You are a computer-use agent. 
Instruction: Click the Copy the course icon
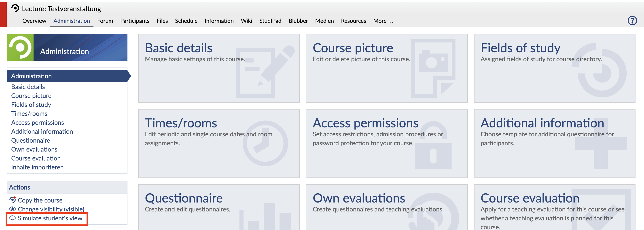pyautogui.click(x=13, y=200)
